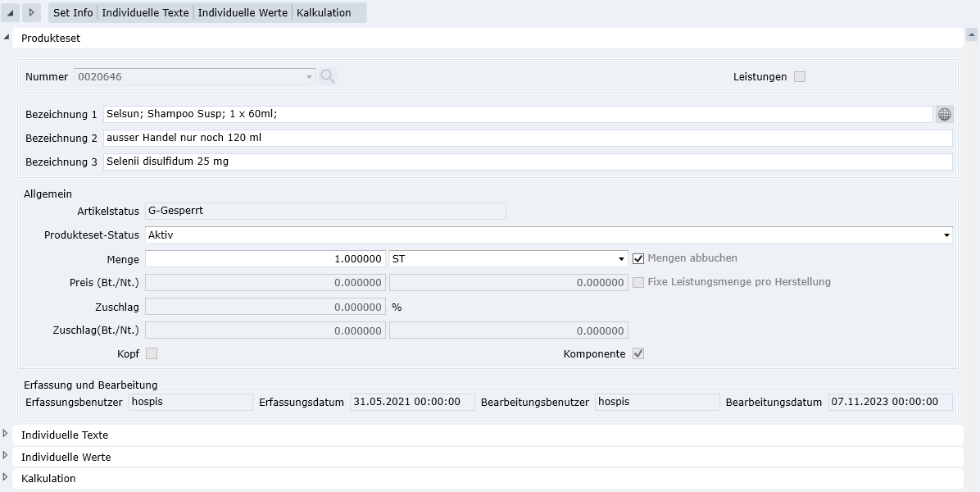Click the scroll-up arrow at the right edge
Image resolution: width=980 pixels, height=492 pixels.
coord(972,34)
